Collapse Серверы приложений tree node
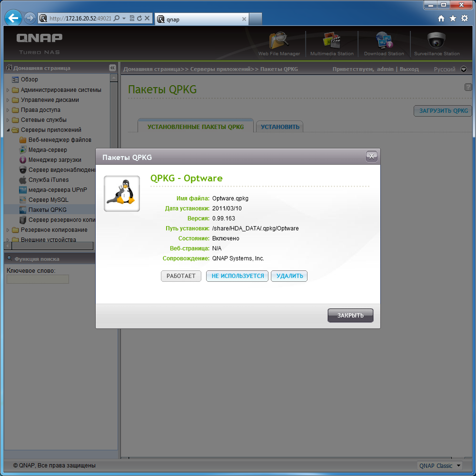This screenshot has width=476, height=476. pyautogui.click(x=8, y=130)
